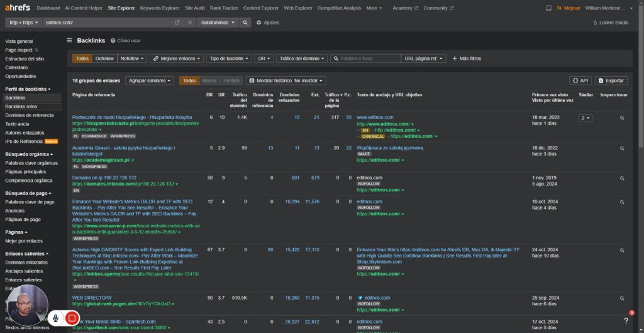The width and height of the screenshot is (644, 333).
Task: Open the Mejores enlaces dropdown
Action: pos(177,59)
